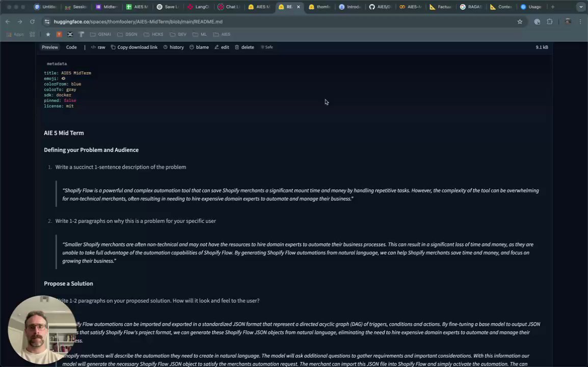Image resolution: width=588 pixels, height=367 pixels.
Task: Switch to the Chat L browser tab
Action: (229, 7)
